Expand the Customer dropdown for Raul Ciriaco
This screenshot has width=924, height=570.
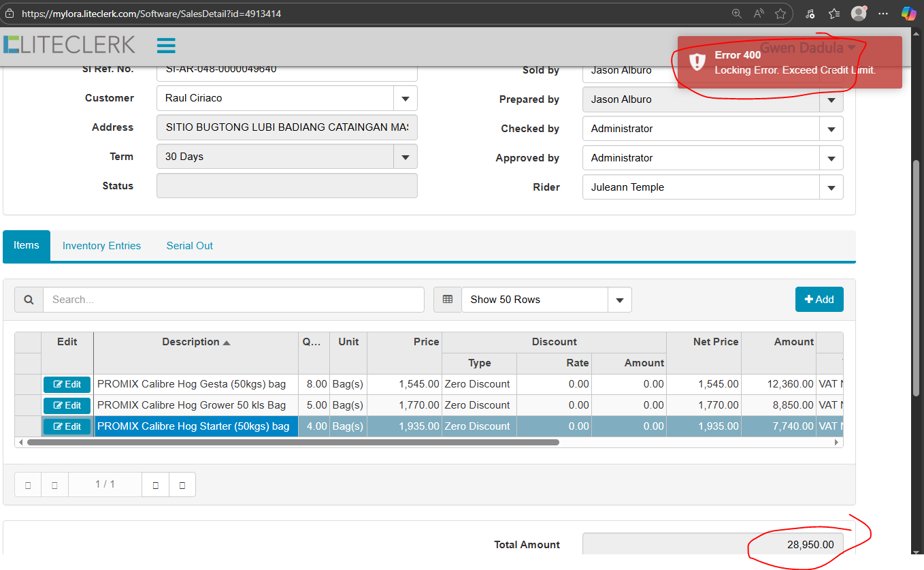[406, 98]
